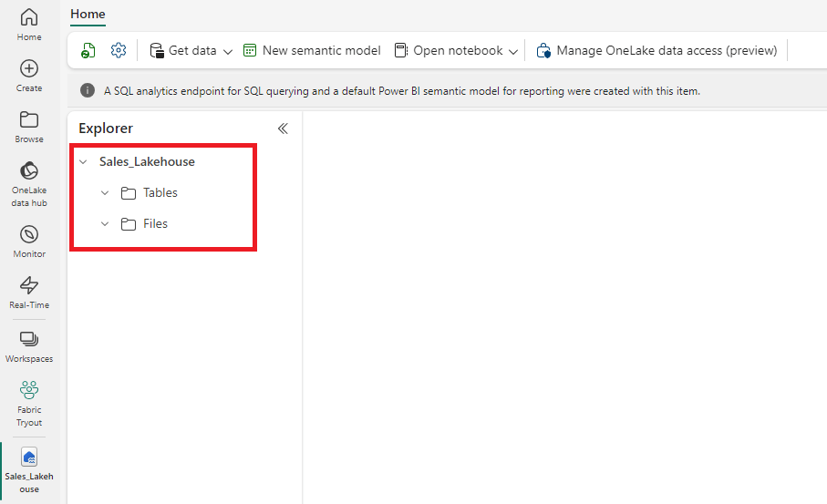827x504 pixels.
Task: Open settings gear in toolbar
Action: 118,51
